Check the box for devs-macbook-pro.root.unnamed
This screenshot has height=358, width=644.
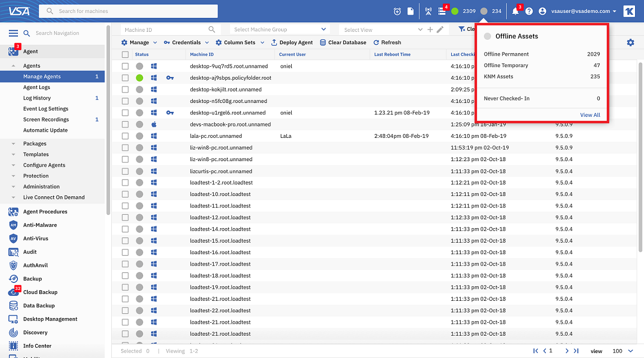(x=125, y=124)
